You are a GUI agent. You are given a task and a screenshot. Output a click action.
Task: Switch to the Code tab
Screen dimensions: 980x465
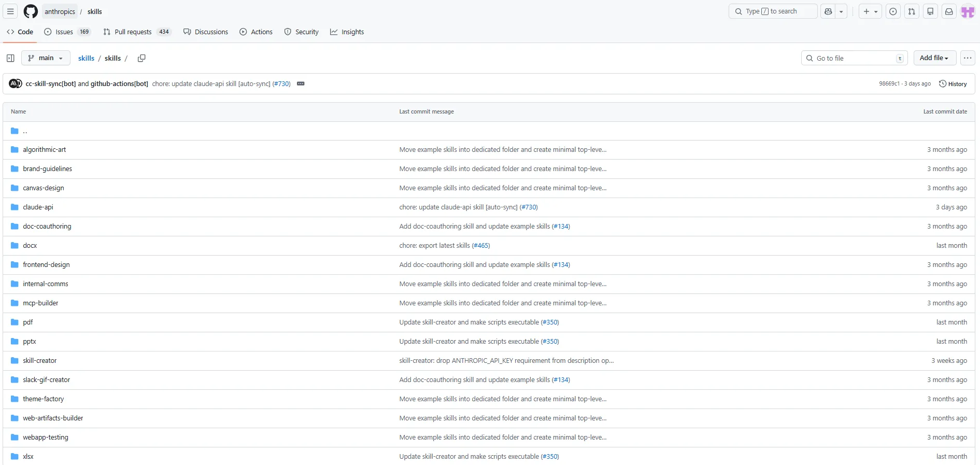[x=20, y=32]
